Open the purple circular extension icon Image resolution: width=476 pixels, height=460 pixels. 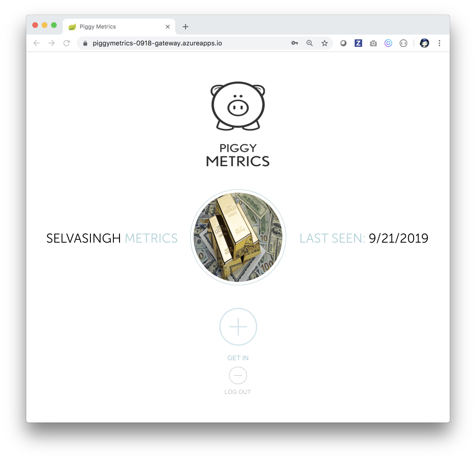pyautogui.click(x=388, y=43)
